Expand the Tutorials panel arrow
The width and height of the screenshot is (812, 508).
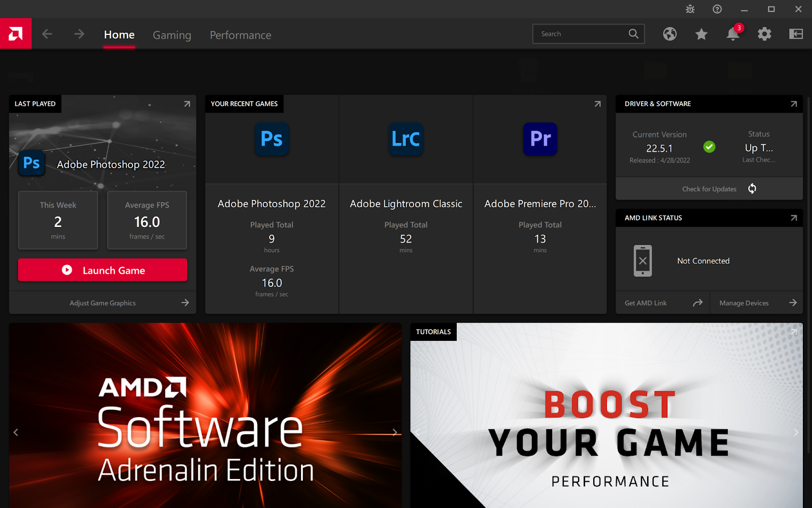[794, 332]
